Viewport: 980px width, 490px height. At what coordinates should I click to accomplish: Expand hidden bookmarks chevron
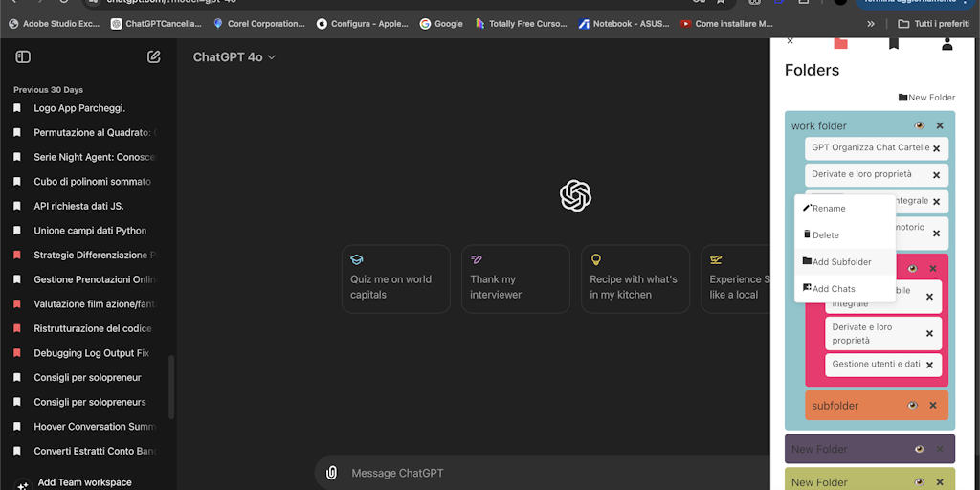pyautogui.click(x=871, y=24)
